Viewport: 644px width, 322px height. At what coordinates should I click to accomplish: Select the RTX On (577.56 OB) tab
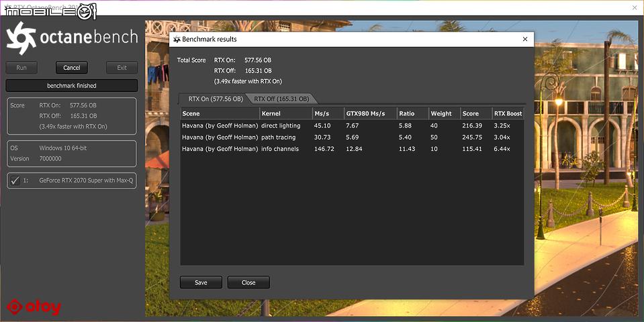click(x=216, y=99)
